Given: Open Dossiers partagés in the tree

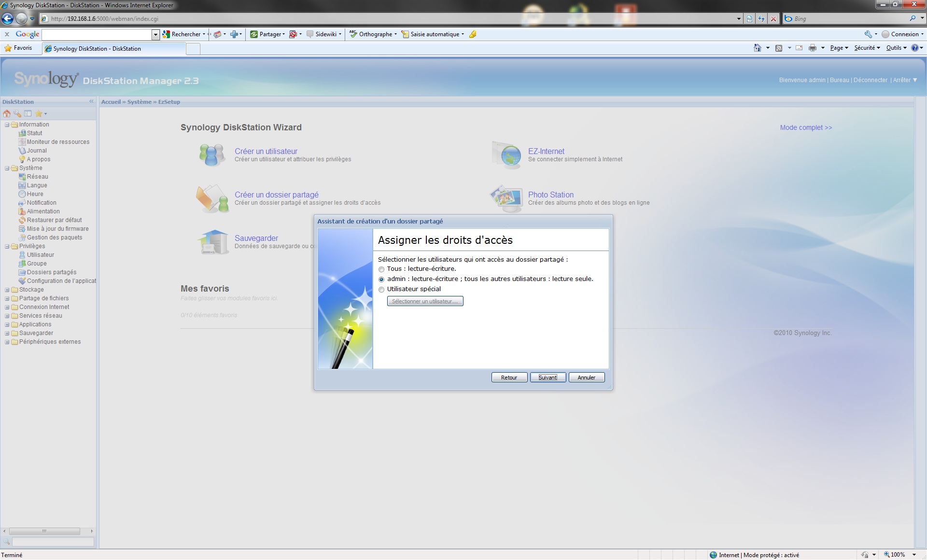Looking at the screenshot, I should (52, 272).
